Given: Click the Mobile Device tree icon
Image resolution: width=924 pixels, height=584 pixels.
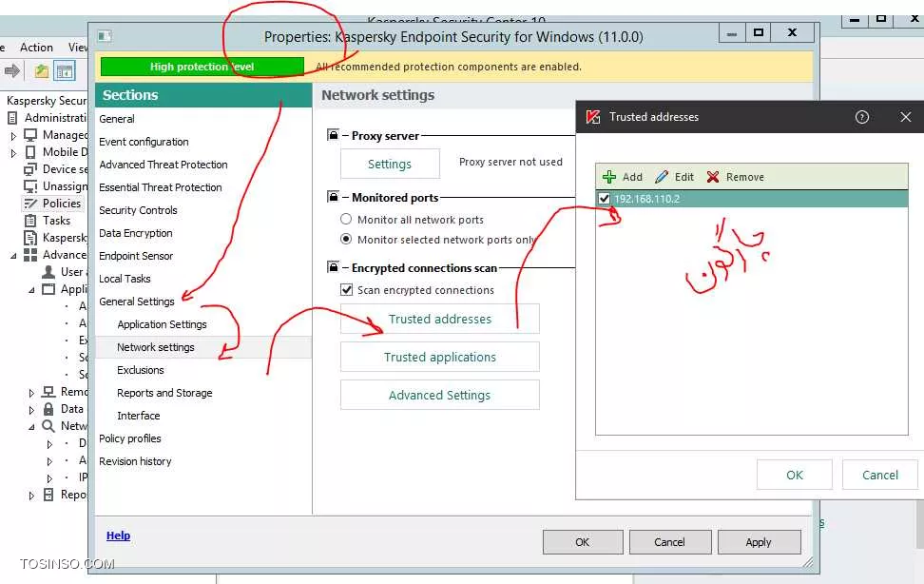Looking at the screenshot, I should (x=30, y=152).
